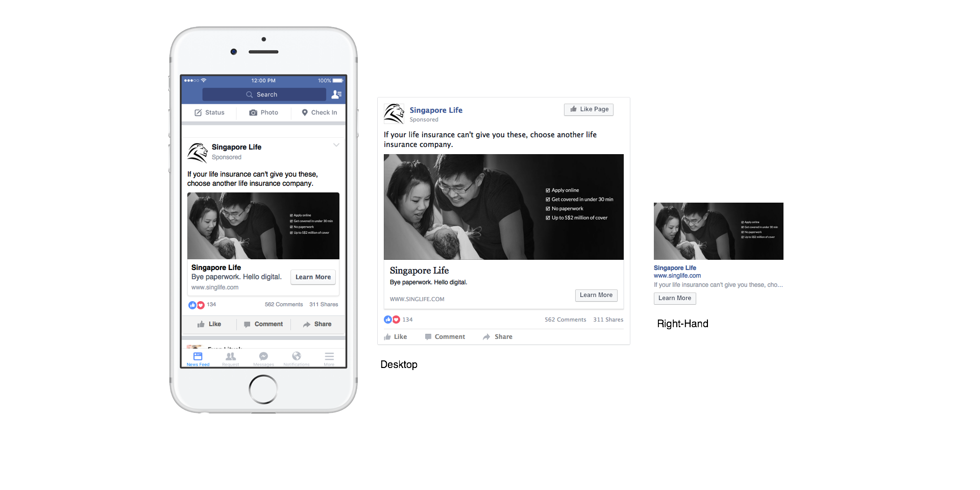Click the Sponsored label in the Desktop ad
980x490 pixels.
click(x=424, y=119)
